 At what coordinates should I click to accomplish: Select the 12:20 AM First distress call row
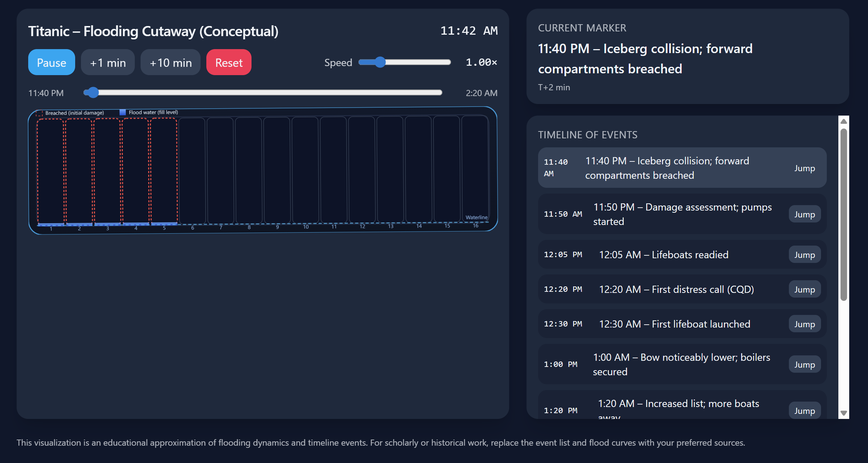click(x=682, y=289)
